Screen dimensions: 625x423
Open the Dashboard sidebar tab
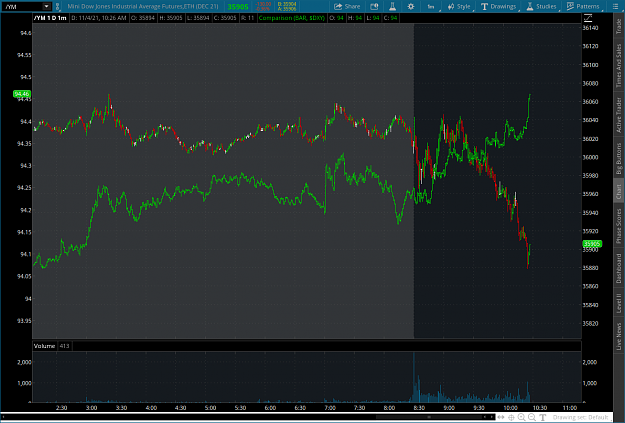click(x=619, y=268)
